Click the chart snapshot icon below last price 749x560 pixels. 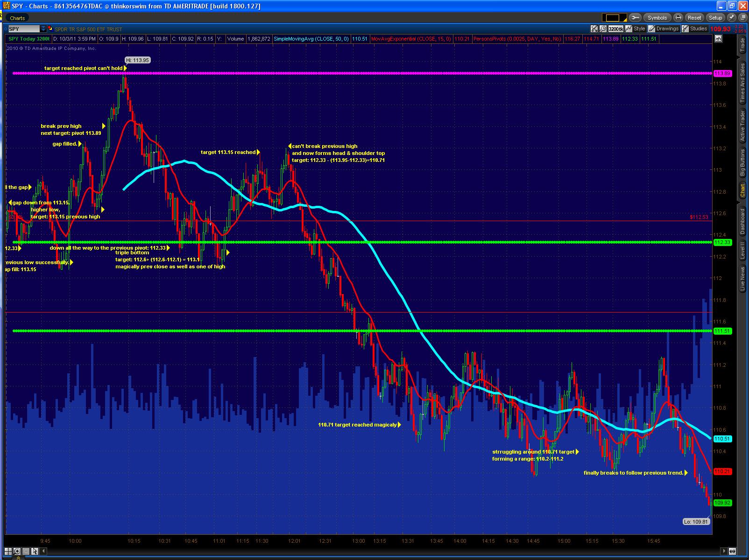pos(718,39)
